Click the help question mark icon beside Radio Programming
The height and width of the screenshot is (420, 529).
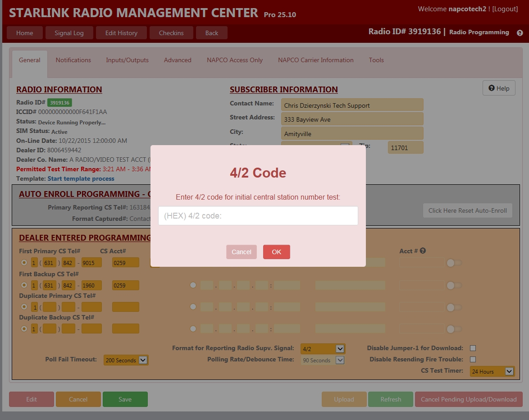coord(520,33)
